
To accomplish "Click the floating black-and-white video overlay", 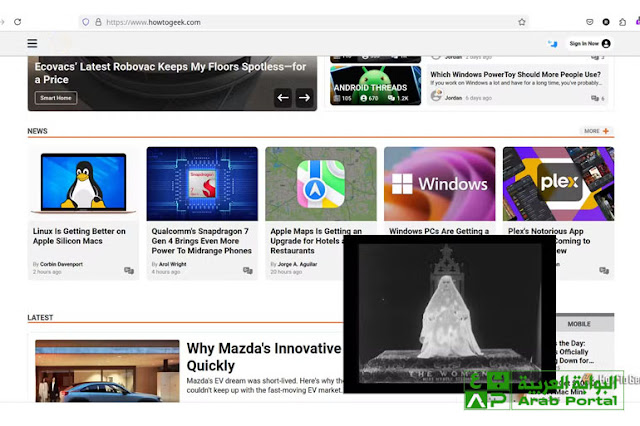I will (449, 314).
